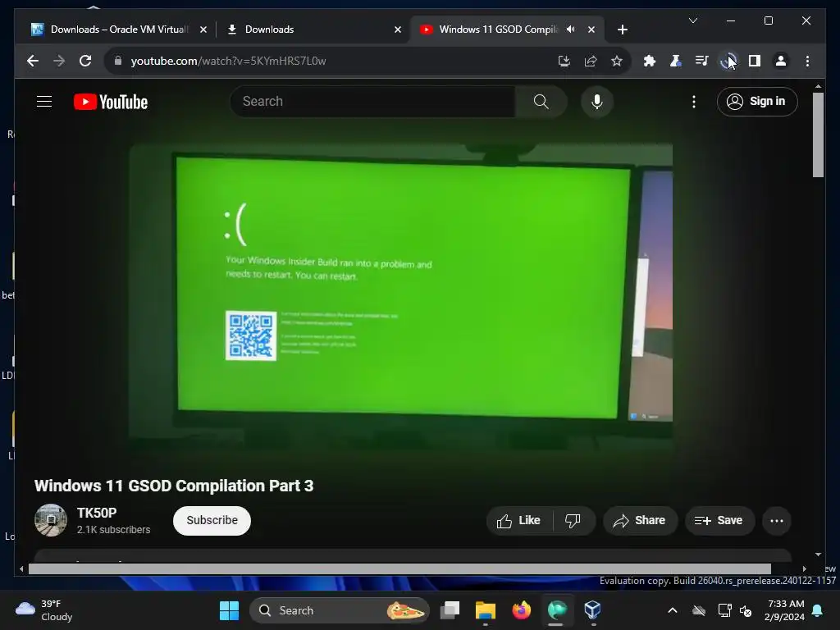Open the Chrome profile icon
Viewport: 840px width, 630px height.
(x=781, y=61)
